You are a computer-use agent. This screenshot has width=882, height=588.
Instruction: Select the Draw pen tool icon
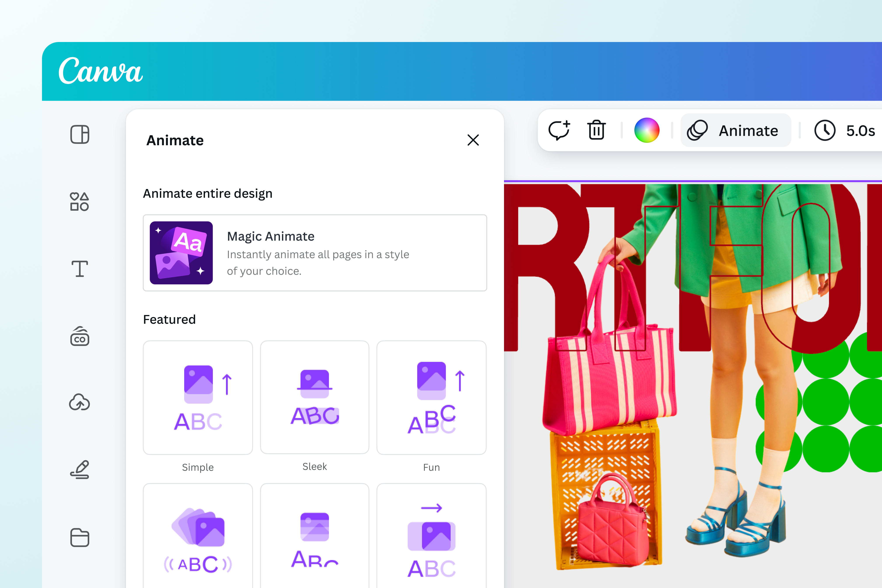click(x=79, y=469)
